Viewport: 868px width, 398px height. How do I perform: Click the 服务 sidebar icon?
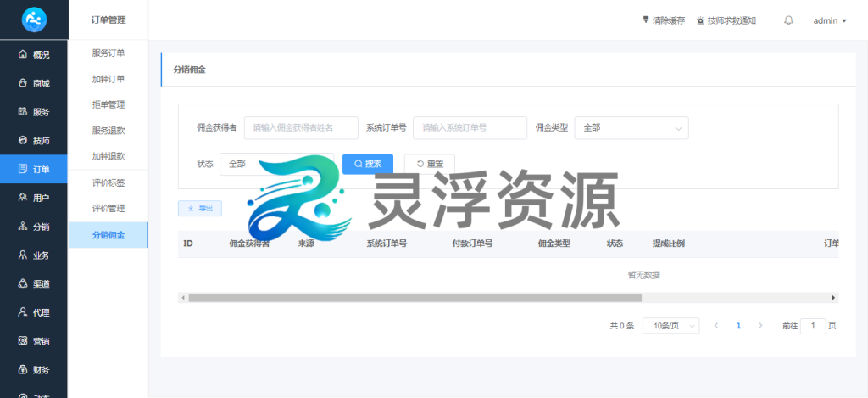23,112
